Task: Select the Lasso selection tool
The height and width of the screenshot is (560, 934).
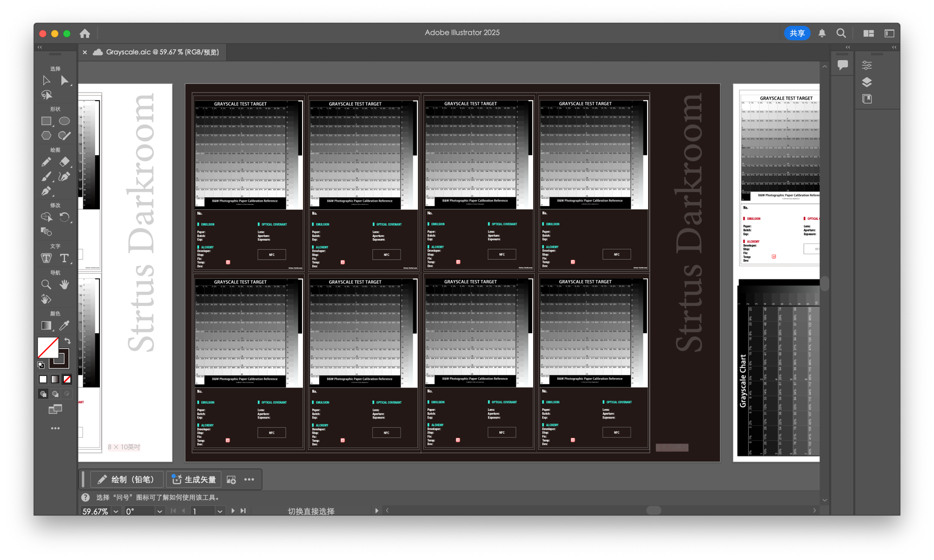Action: pos(46,95)
